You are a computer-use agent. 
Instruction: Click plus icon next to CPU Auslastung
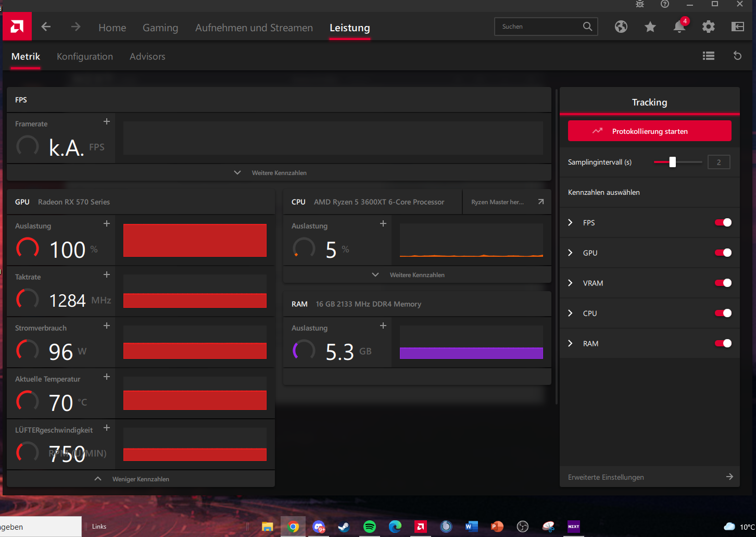click(x=383, y=223)
